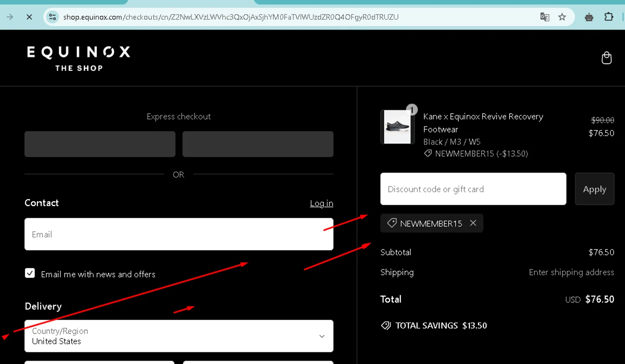625x364 pixels.
Task: Bookmark this page with star icon
Action: pyautogui.click(x=562, y=17)
